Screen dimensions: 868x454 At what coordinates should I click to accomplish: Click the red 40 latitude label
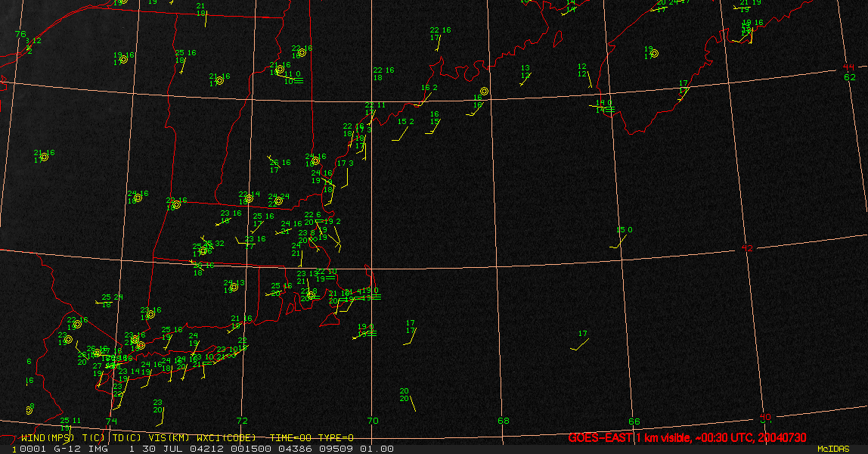(x=766, y=417)
